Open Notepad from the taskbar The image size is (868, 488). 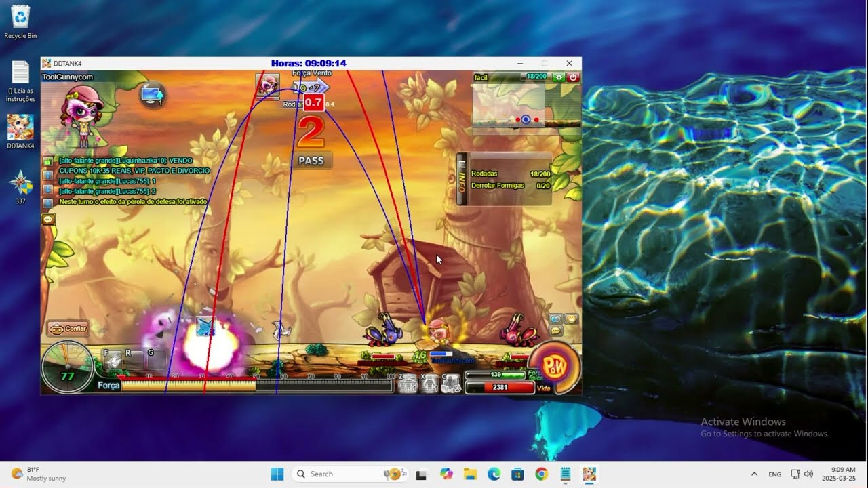(x=565, y=474)
